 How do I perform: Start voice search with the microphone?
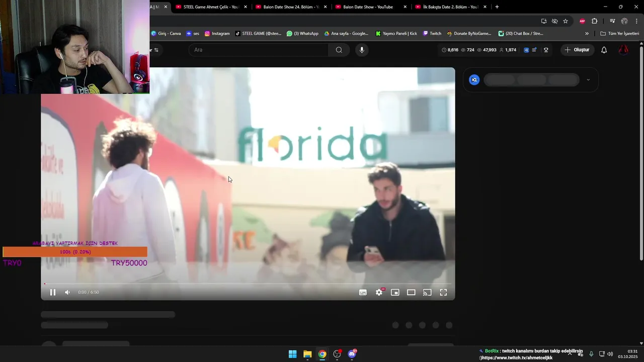(x=361, y=50)
